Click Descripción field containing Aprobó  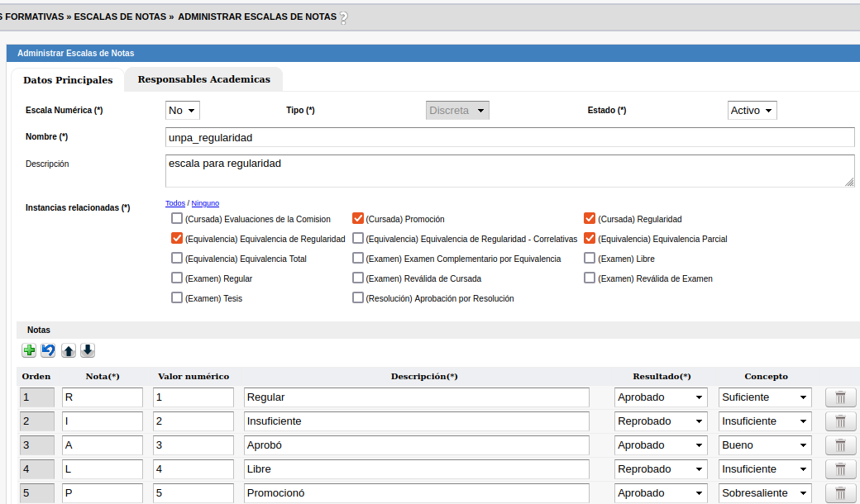[x=417, y=445]
